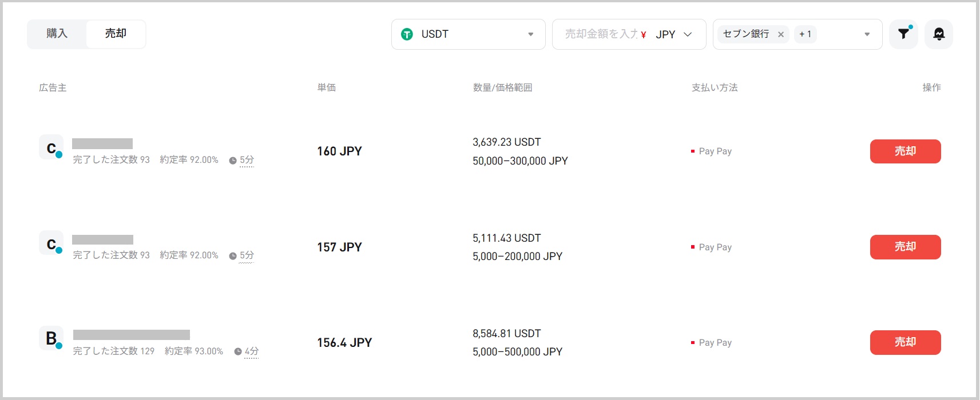Click the second advertiser's C avatar

(x=51, y=243)
